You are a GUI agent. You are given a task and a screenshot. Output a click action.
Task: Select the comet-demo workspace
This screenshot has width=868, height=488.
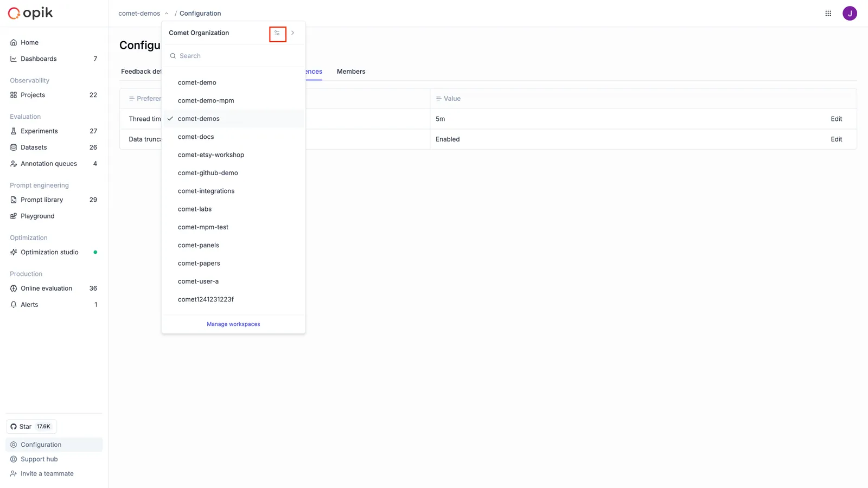(x=233, y=82)
